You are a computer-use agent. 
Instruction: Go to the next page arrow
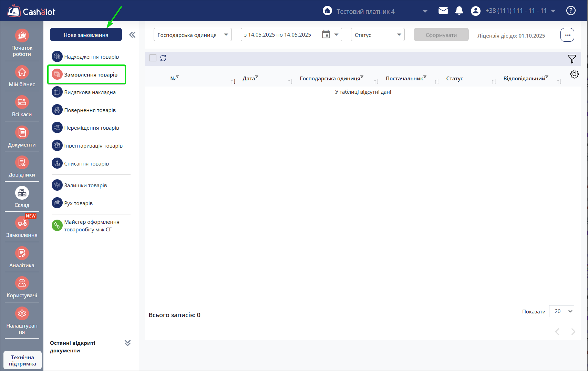pyautogui.click(x=573, y=331)
